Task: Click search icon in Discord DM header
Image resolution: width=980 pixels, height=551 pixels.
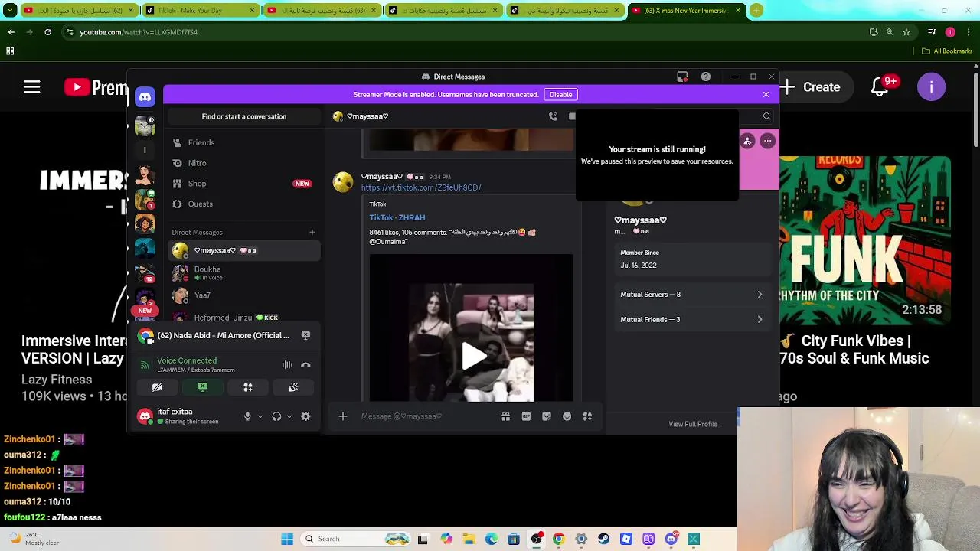Action: 766,116
